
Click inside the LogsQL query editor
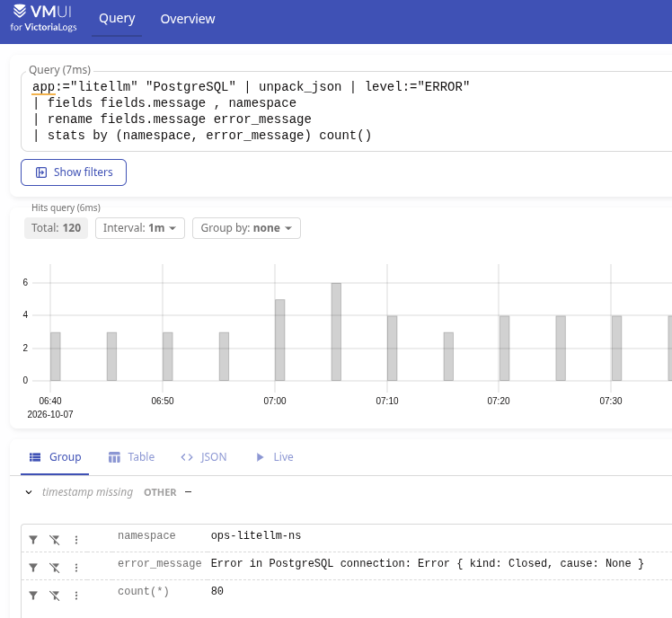(346, 111)
